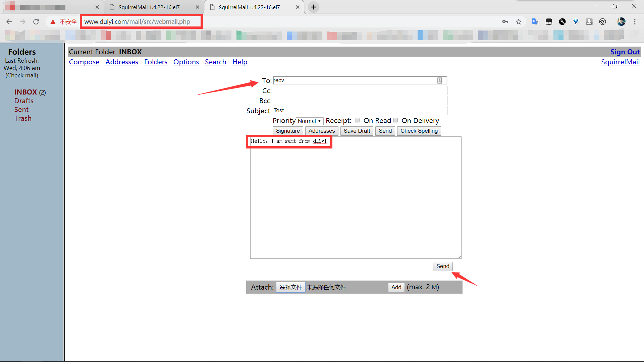This screenshot has width=644, height=362.
Task: Open the Search link
Action: click(x=216, y=62)
